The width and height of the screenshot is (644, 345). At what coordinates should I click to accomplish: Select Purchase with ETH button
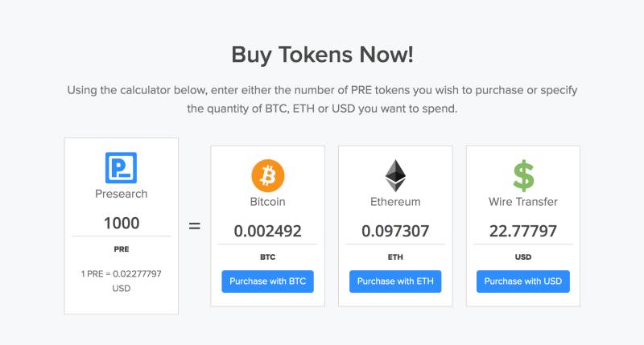(x=395, y=281)
